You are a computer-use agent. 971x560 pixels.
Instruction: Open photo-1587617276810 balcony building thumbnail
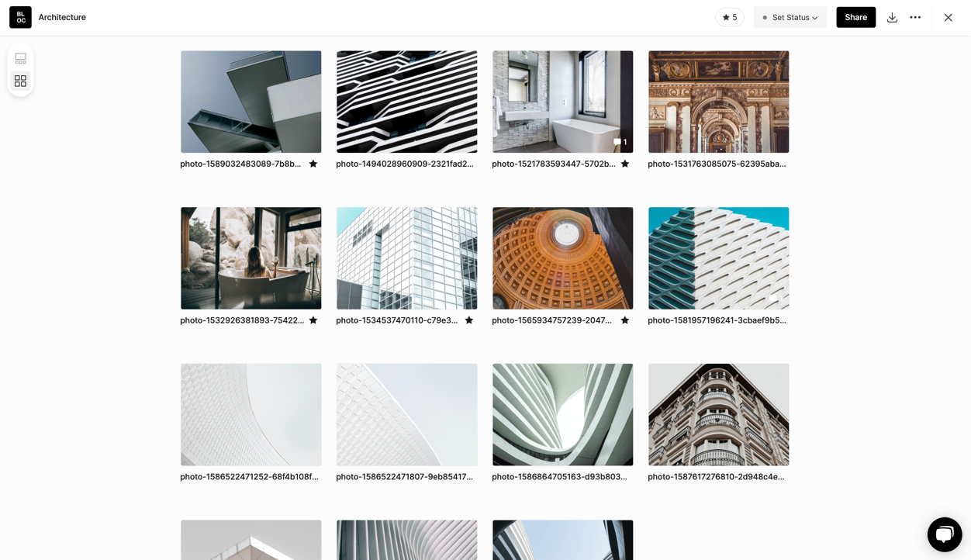[718, 414]
